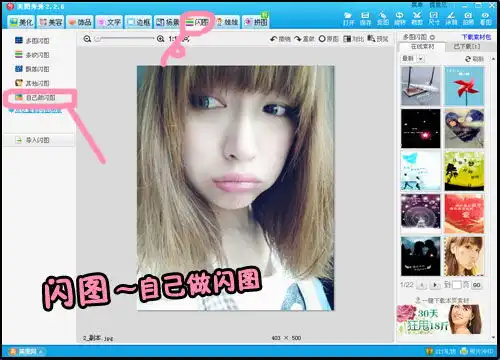This screenshot has width=500, height=360.
Task: Open the 闪图 animated image tab
Action: click(x=197, y=22)
